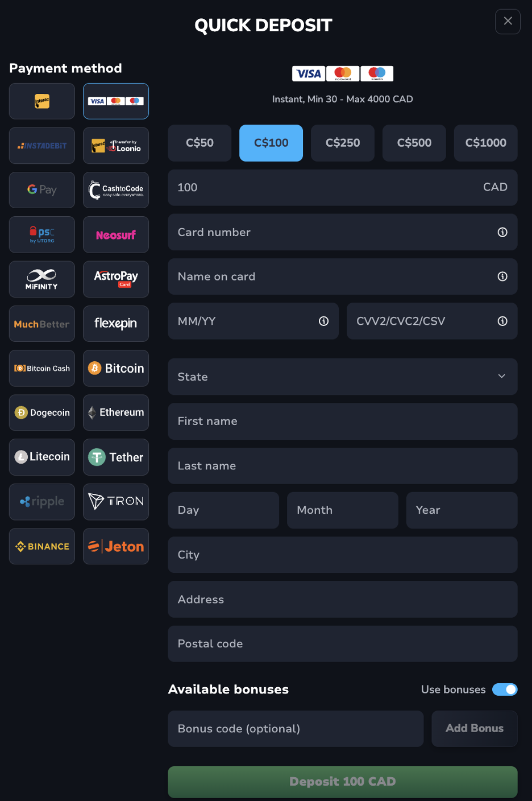Image resolution: width=532 pixels, height=801 pixels.
Task: Click the Postal code field
Action: (343, 644)
